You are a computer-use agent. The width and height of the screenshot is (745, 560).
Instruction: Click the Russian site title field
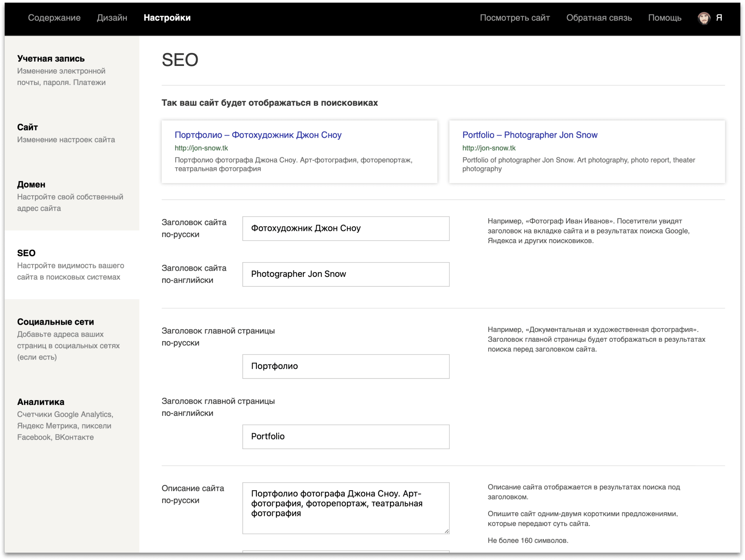click(x=346, y=229)
